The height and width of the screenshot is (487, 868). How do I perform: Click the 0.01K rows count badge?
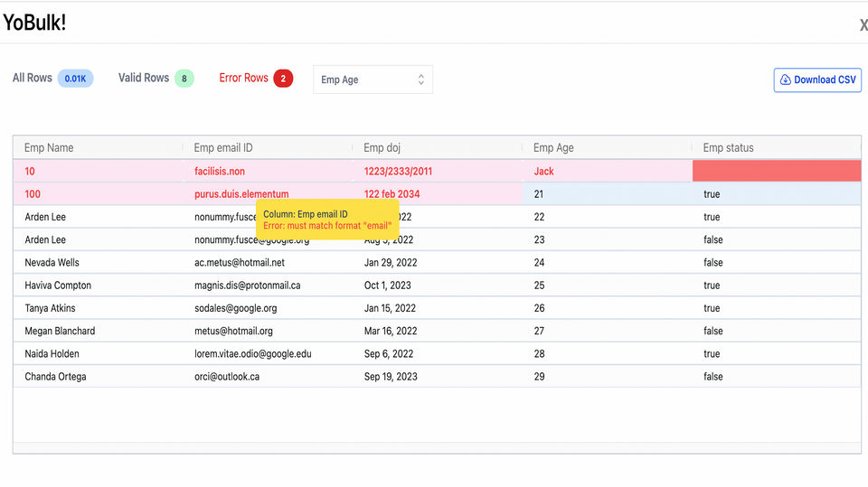click(75, 79)
